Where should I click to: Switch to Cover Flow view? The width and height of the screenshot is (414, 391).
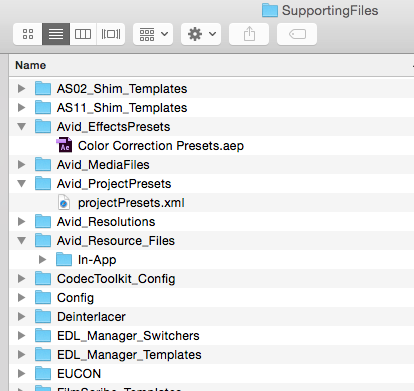(x=111, y=34)
